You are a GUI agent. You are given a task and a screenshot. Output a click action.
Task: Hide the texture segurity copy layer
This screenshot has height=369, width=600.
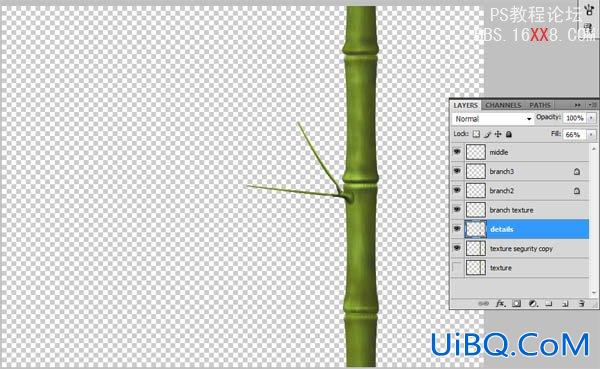(x=457, y=248)
